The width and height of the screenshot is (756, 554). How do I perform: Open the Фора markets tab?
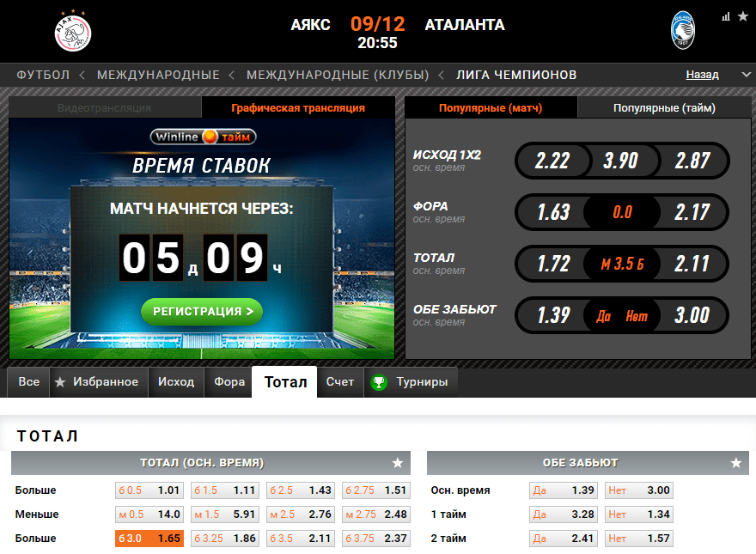tap(229, 382)
